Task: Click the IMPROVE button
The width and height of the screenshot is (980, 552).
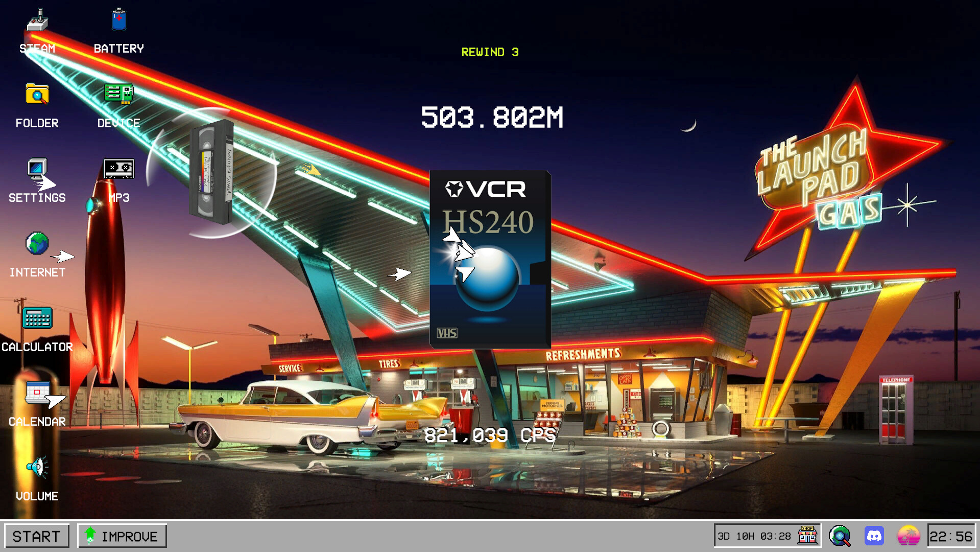Action: point(122,536)
